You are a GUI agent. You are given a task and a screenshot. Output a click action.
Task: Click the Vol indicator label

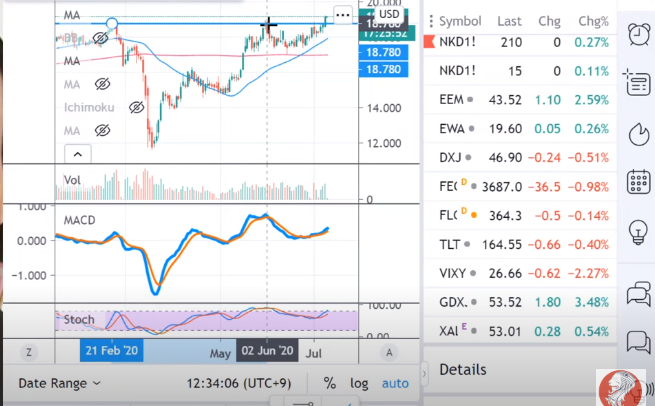(72, 180)
